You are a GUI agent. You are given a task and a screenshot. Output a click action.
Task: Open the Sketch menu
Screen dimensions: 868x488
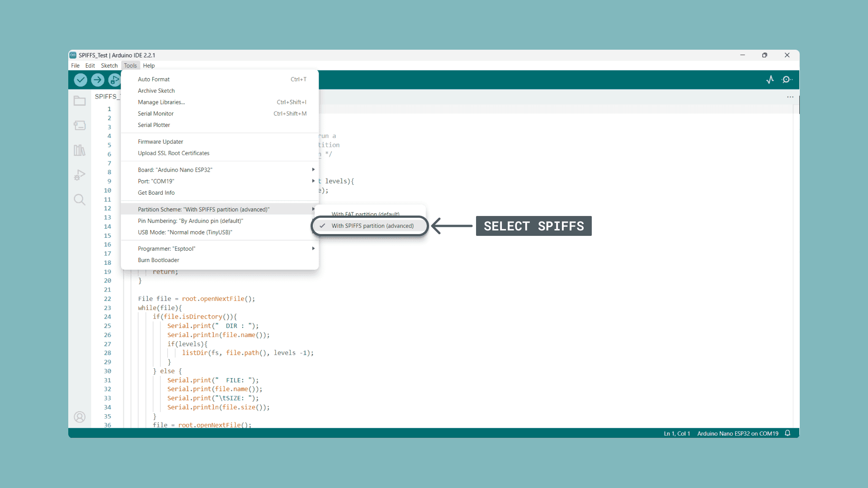[x=109, y=66]
